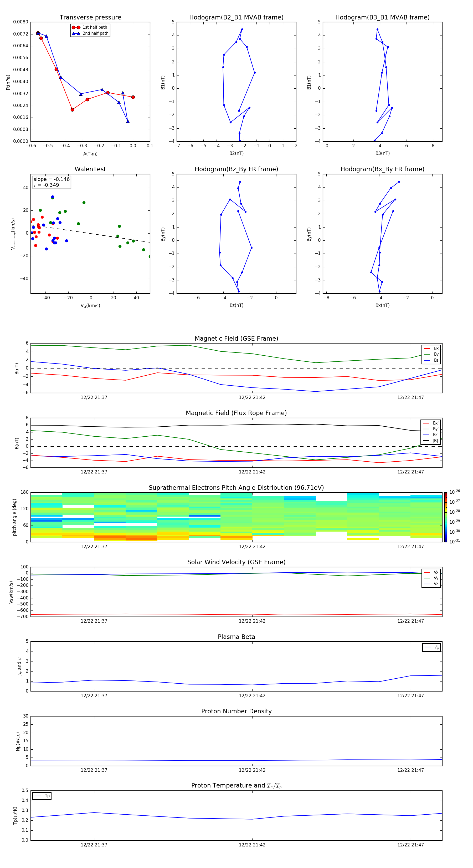Image resolution: width=473 pixels, height=868 pixels.
Task: Click the 10^-31 label on color scale
Action: (455, 542)
